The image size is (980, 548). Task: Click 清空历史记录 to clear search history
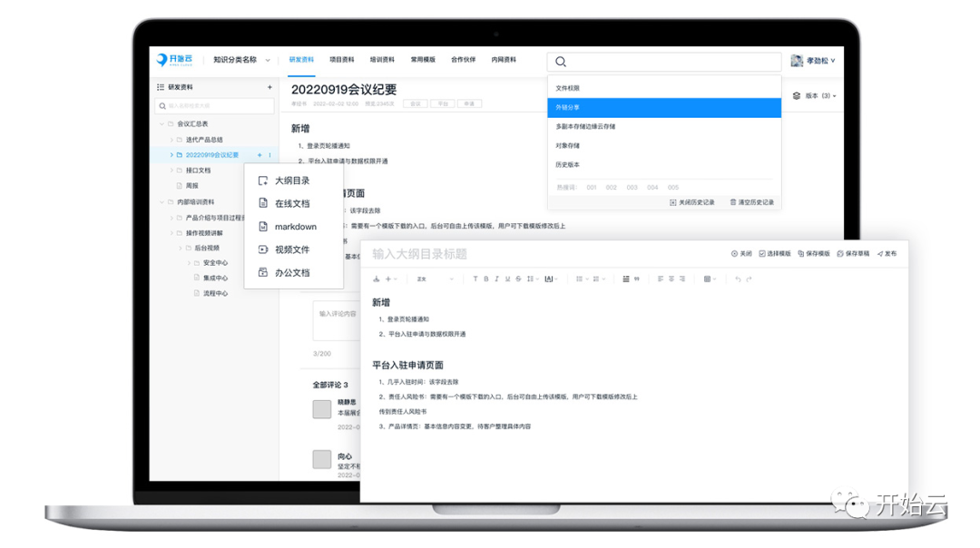[752, 202]
